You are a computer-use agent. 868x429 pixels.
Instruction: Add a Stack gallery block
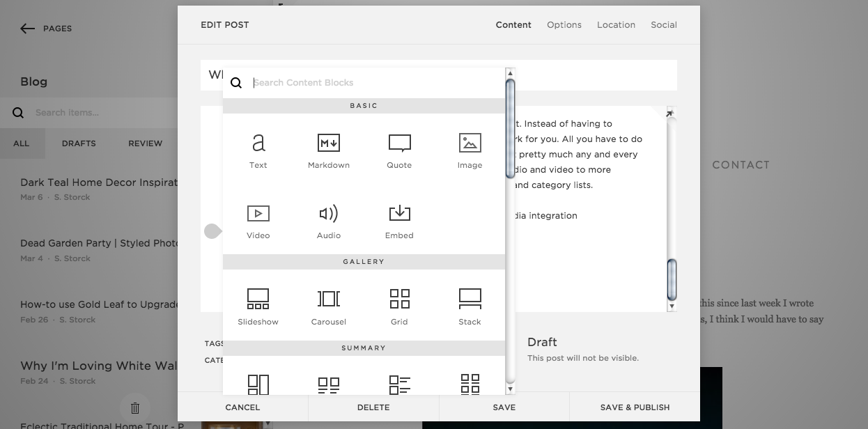click(x=470, y=306)
